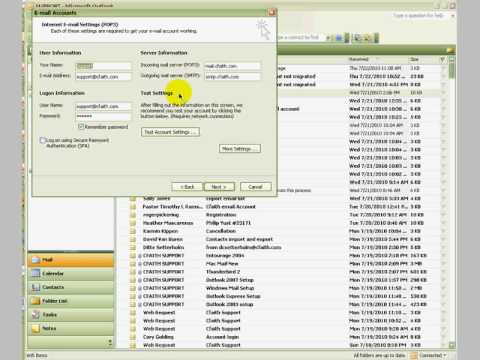This screenshot has height=360, width=480.
Task: Click the Your Name input field
Action: [103, 66]
